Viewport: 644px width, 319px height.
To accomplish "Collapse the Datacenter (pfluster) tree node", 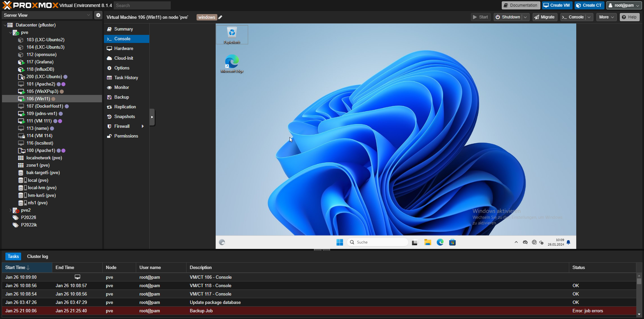I will click(x=5, y=25).
